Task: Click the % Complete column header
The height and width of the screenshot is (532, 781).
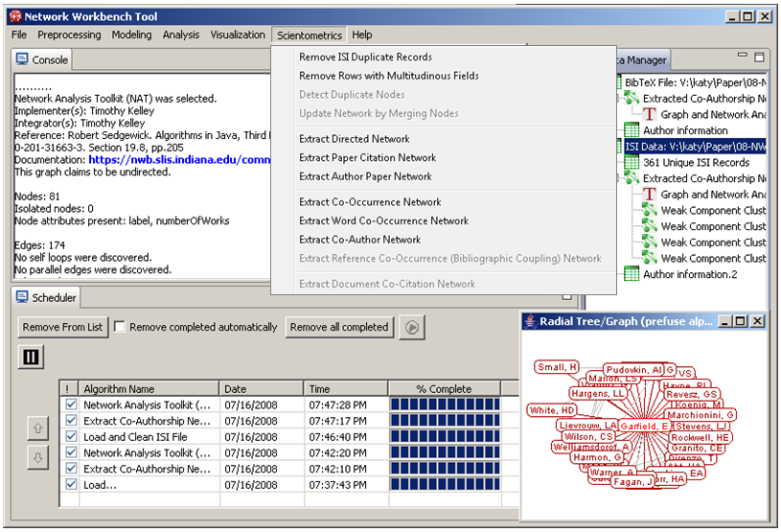Action: (445, 388)
